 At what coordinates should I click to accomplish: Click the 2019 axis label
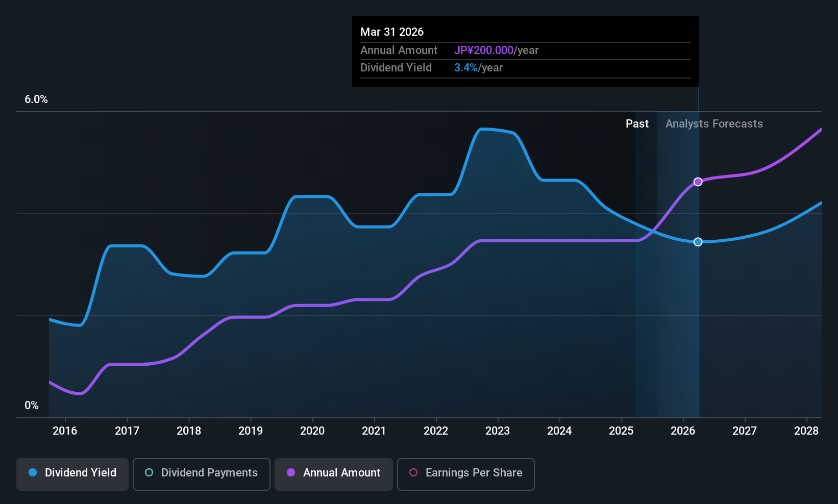(x=251, y=431)
